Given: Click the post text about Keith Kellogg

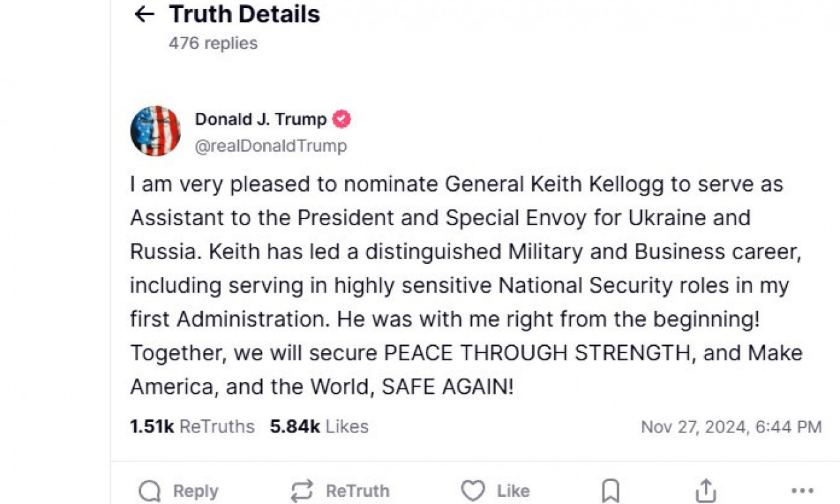Looking at the screenshot, I should tap(459, 285).
